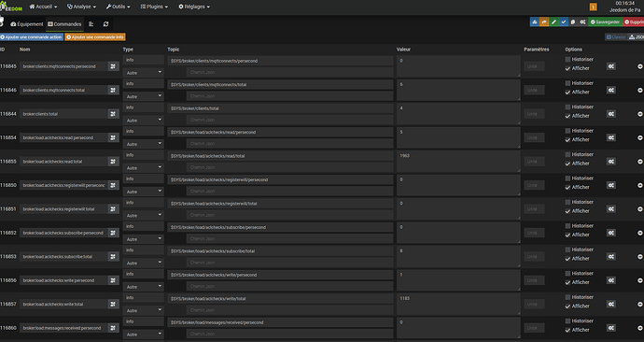Click the value box showing 1183

458,305
